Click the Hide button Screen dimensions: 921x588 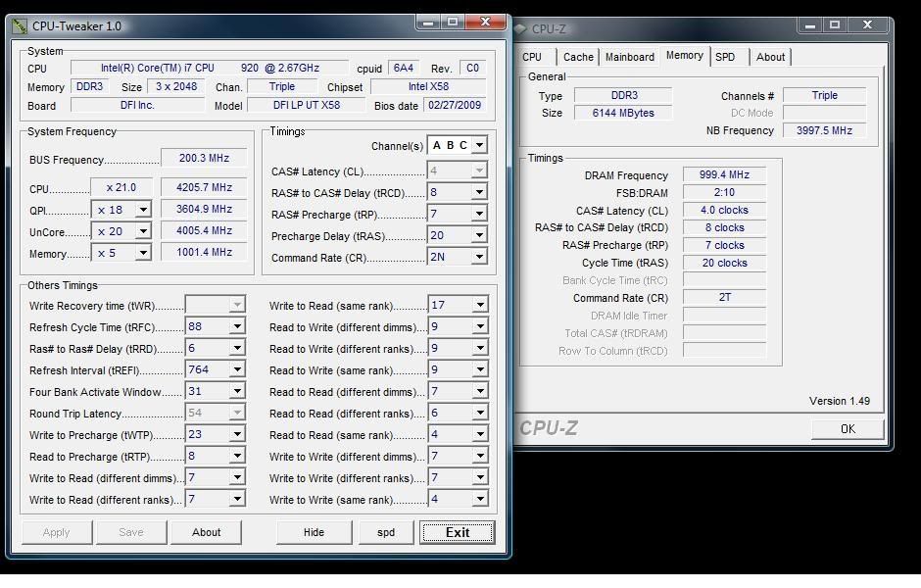314,532
